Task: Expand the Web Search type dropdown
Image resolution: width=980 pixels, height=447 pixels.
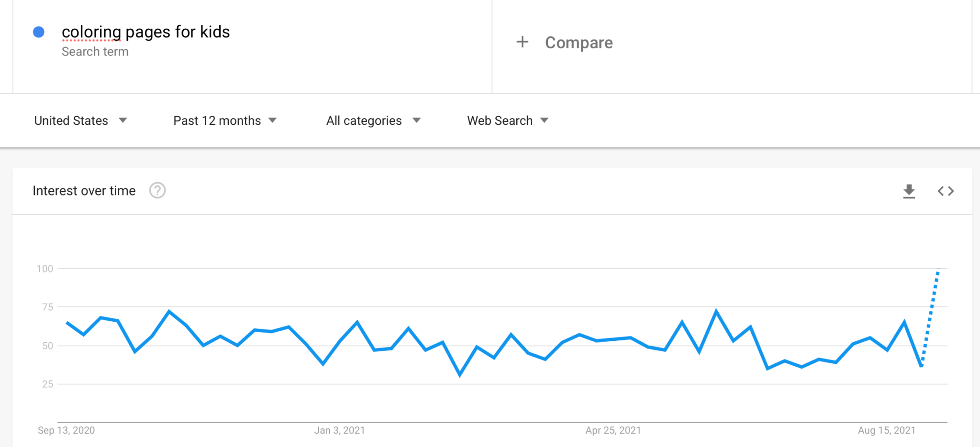Action: pos(508,120)
